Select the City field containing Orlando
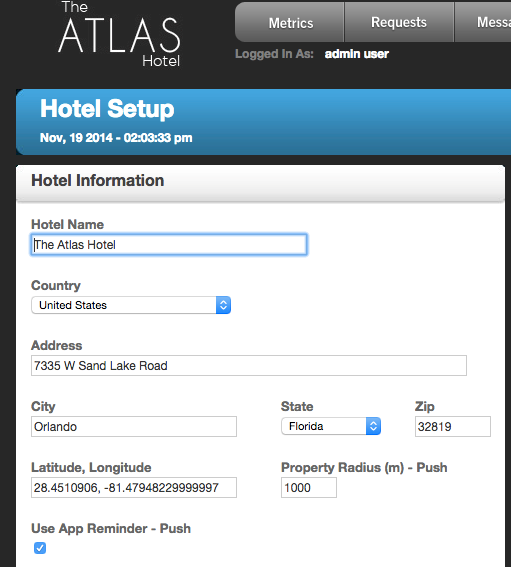Viewport: 511px width, 567px height. [134, 426]
